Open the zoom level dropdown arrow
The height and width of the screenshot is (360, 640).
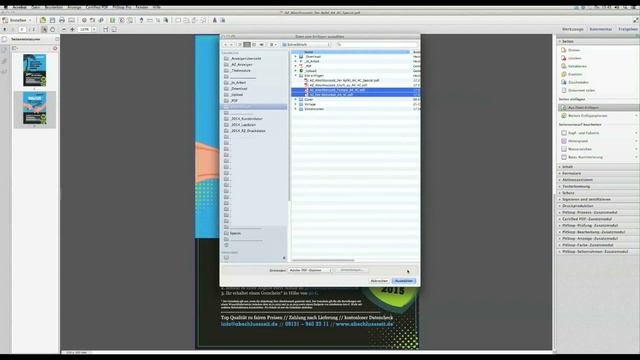[94, 29]
